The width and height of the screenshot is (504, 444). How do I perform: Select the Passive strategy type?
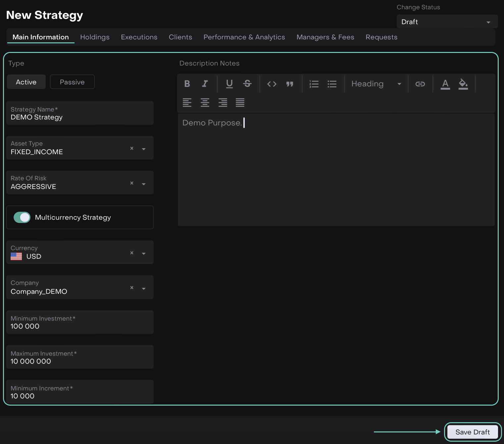tap(72, 82)
